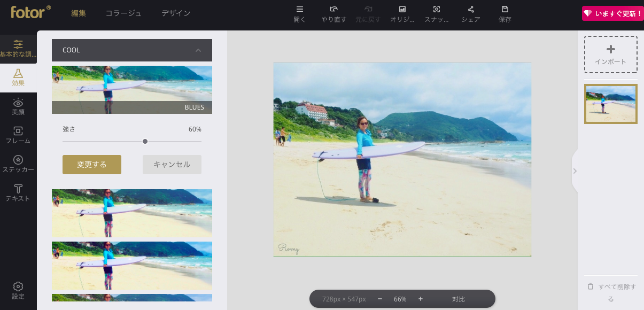Click the 66% zoom value
644x310 pixels.
pyautogui.click(x=400, y=299)
